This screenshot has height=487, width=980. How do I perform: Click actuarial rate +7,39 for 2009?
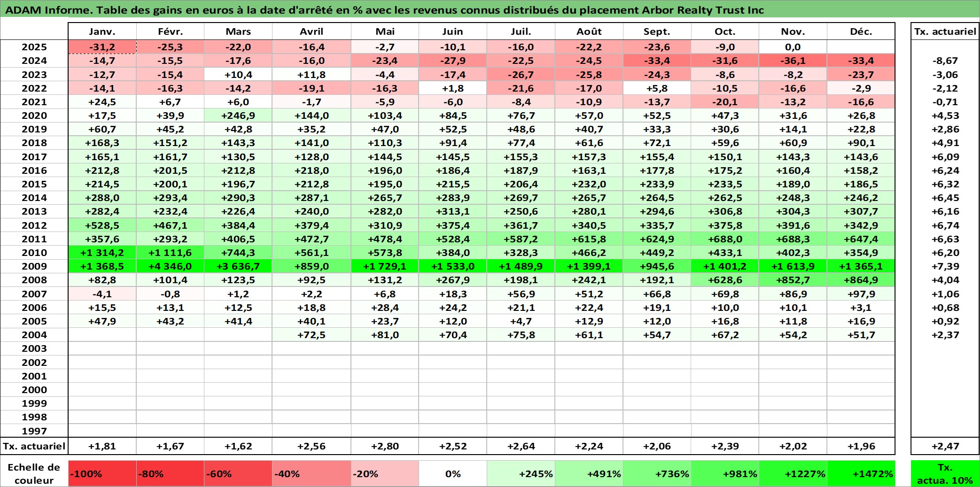[x=945, y=266]
